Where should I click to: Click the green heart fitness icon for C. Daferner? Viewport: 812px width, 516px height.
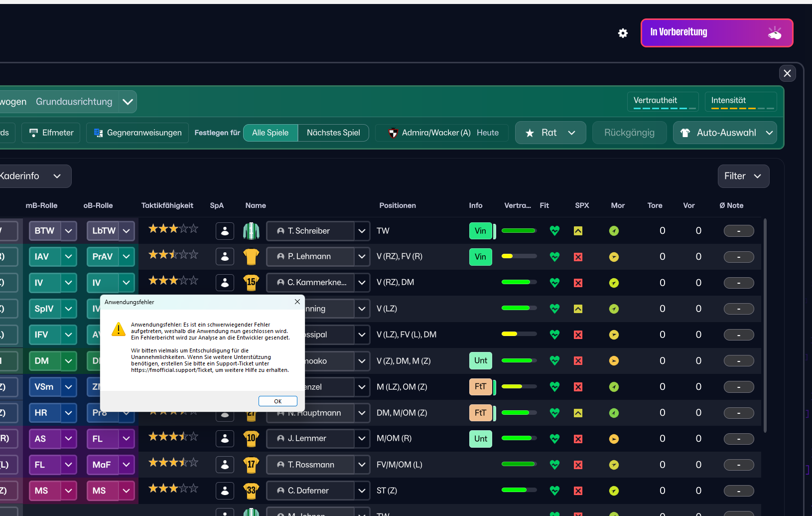pyautogui.click(x=554, y=491)
